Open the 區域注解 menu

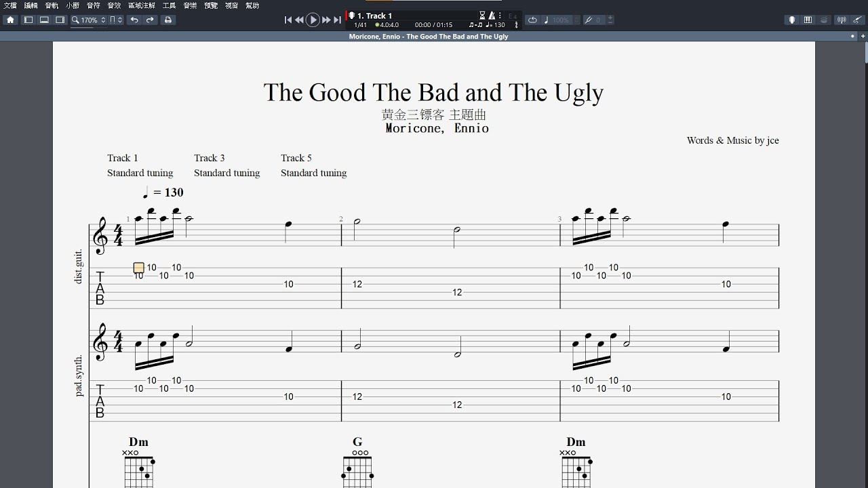tap(142, 5)
